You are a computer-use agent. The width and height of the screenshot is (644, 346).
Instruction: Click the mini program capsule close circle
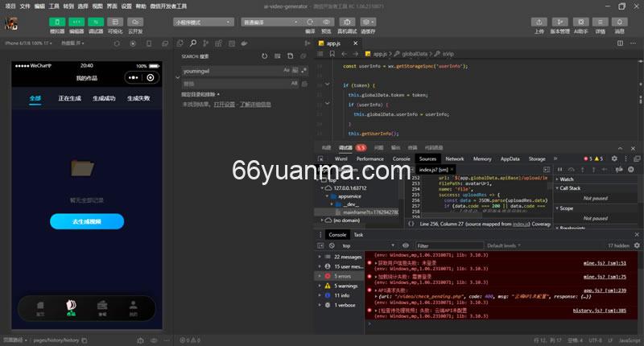(x=151, y=77)
